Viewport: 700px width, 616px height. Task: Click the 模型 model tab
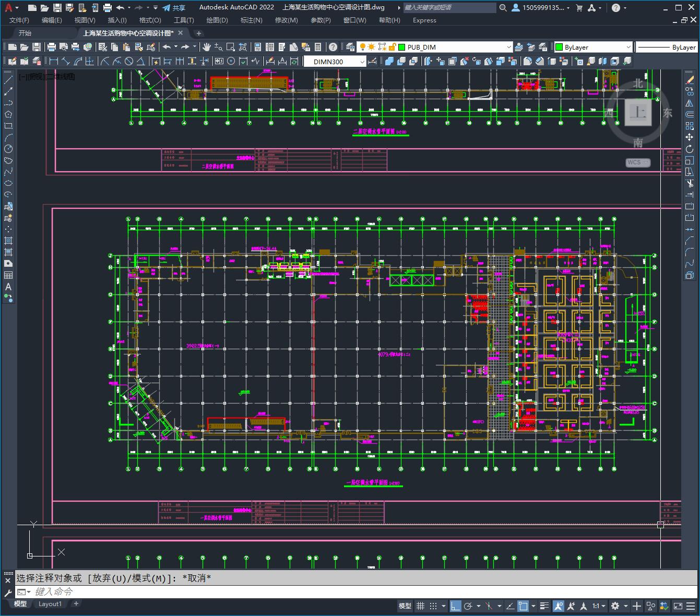point(20,604)
